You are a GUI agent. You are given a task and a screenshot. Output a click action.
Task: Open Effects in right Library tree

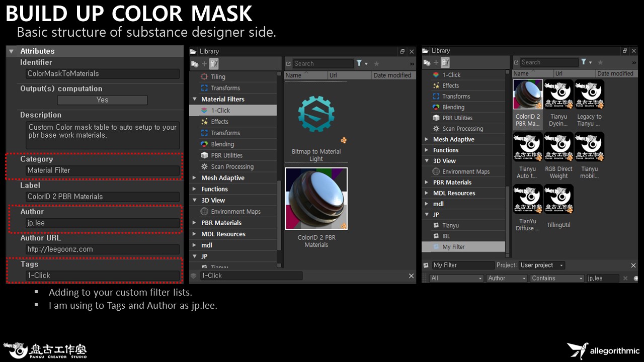coord(463,85)
